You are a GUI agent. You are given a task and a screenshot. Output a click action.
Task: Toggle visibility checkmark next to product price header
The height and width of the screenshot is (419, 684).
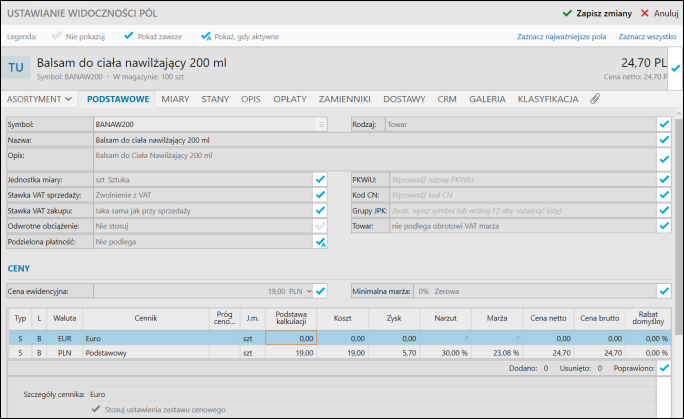point(673,69)
